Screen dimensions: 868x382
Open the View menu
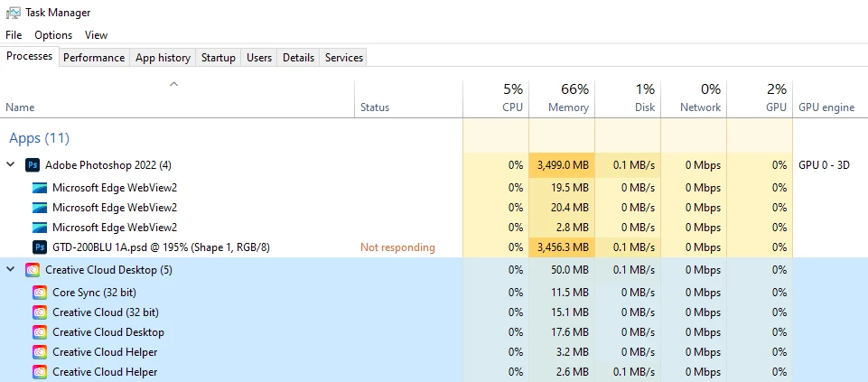point(96,35)
